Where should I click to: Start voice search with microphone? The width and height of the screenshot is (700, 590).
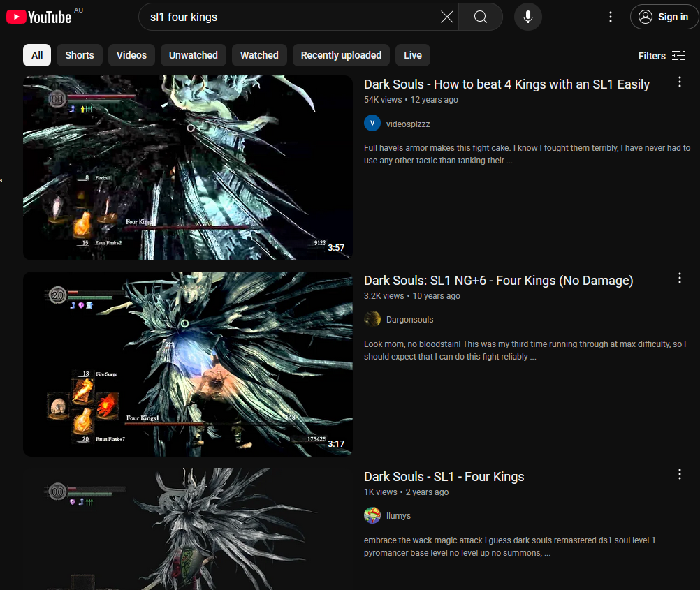coord(527,17)
